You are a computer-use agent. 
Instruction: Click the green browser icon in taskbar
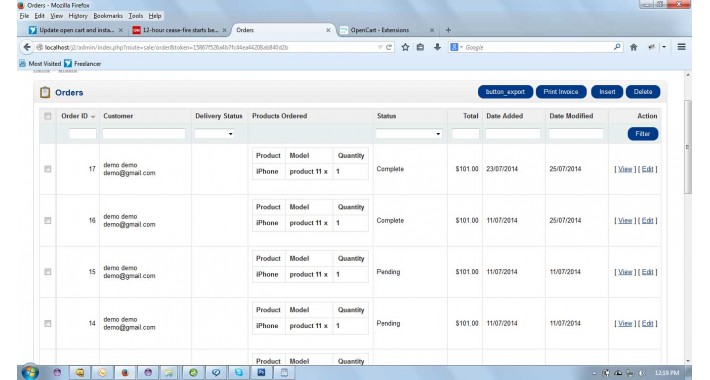tap(193, 372)
